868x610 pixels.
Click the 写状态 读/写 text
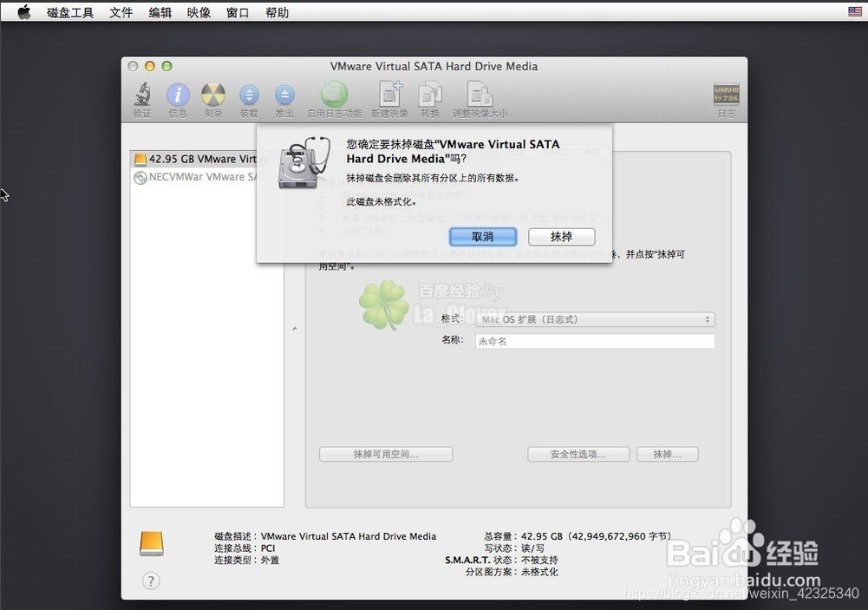514,548
